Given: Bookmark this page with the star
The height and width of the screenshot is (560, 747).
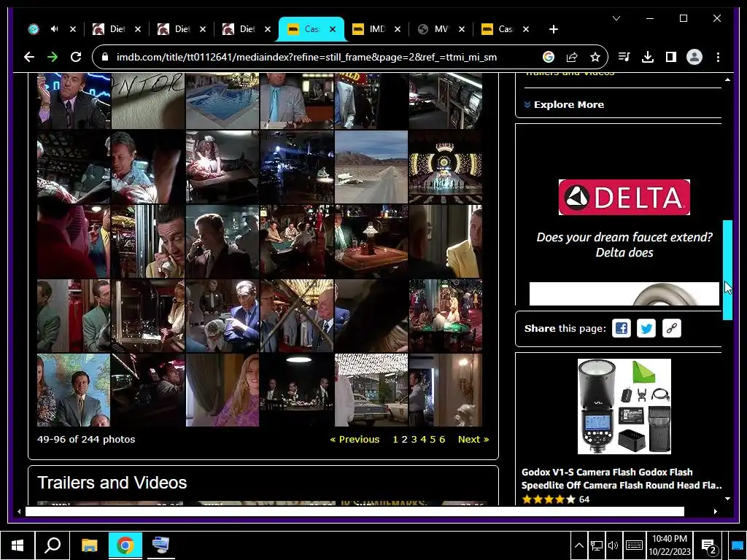Looking at the screenshot, I should 595,57.
